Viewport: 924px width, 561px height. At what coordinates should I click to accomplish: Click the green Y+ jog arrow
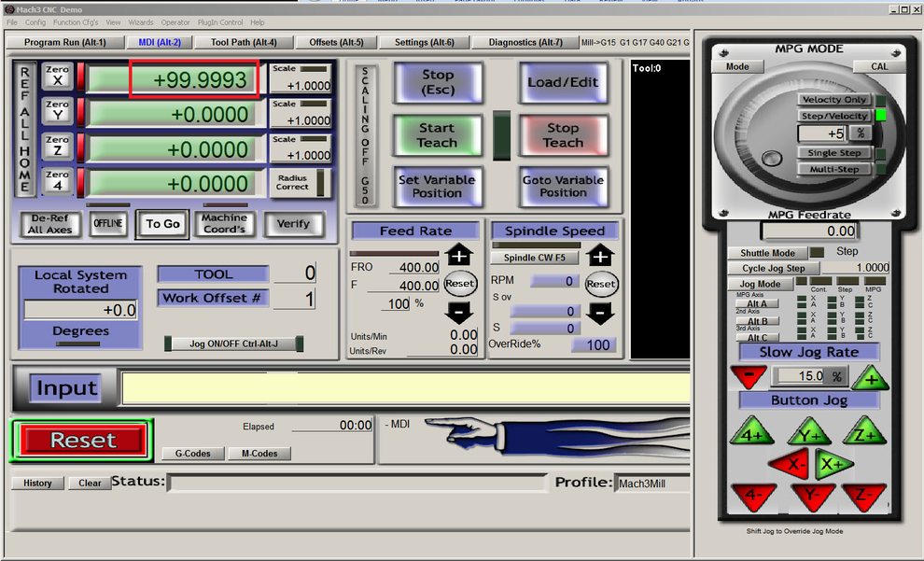coord(809,434)
